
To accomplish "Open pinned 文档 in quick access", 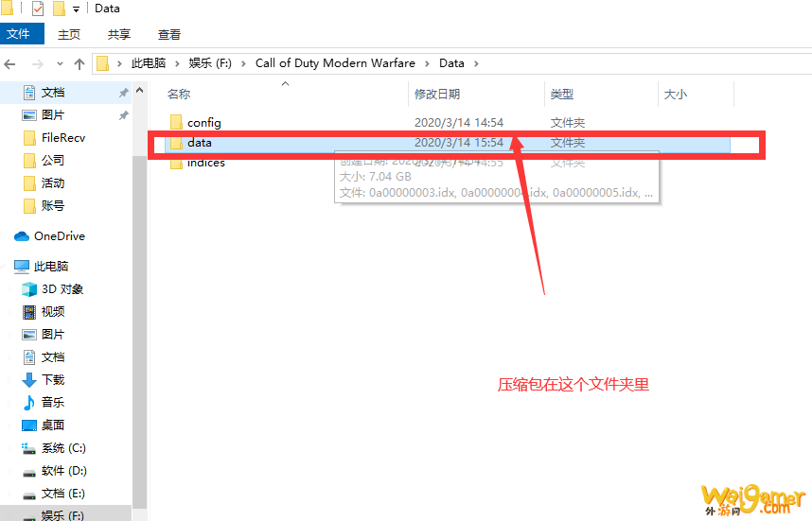I will (53, 93).
